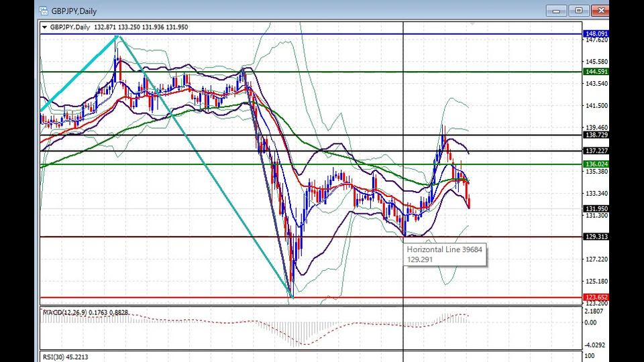Click the OHLC values 132.871 133.250 text
This screenshot has width=644, height=362.
click(x=117, y=27)
